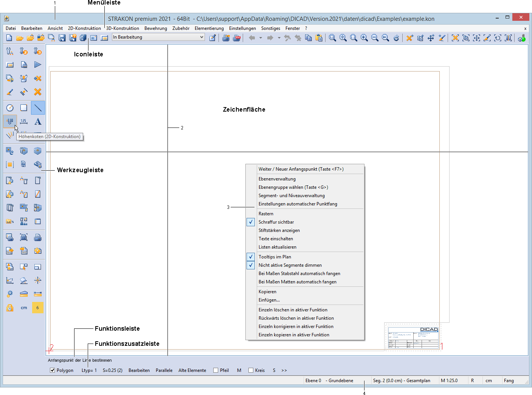Click the DWG export icon
This screenshot has height=395, width=532.
(x=10, y=251)
